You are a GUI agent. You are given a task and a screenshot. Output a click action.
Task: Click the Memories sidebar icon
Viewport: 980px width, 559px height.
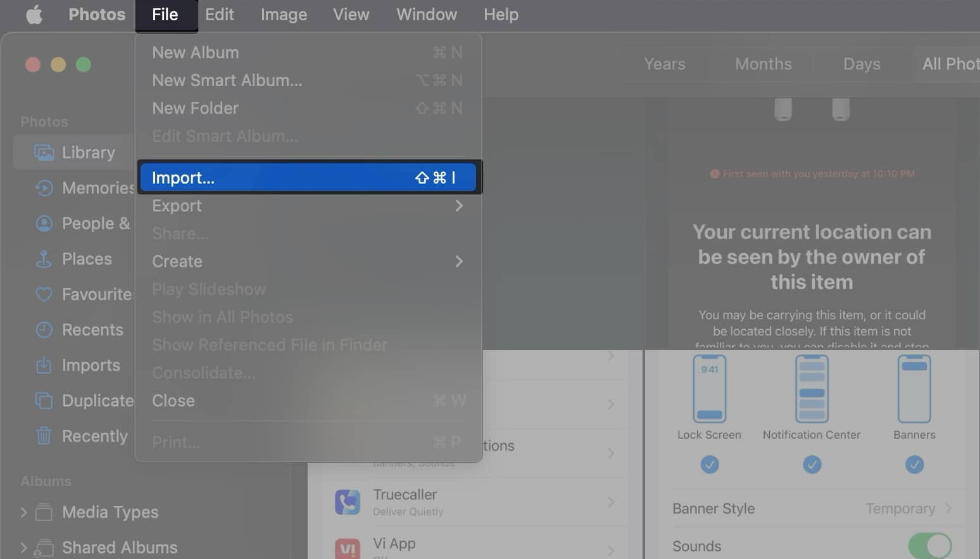44,188
